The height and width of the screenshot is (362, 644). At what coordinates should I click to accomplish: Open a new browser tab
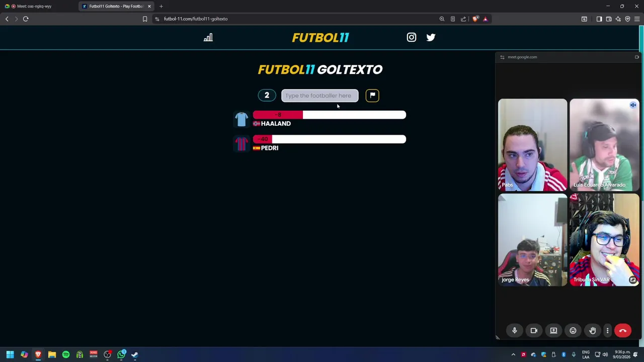[x=161, y=6]
